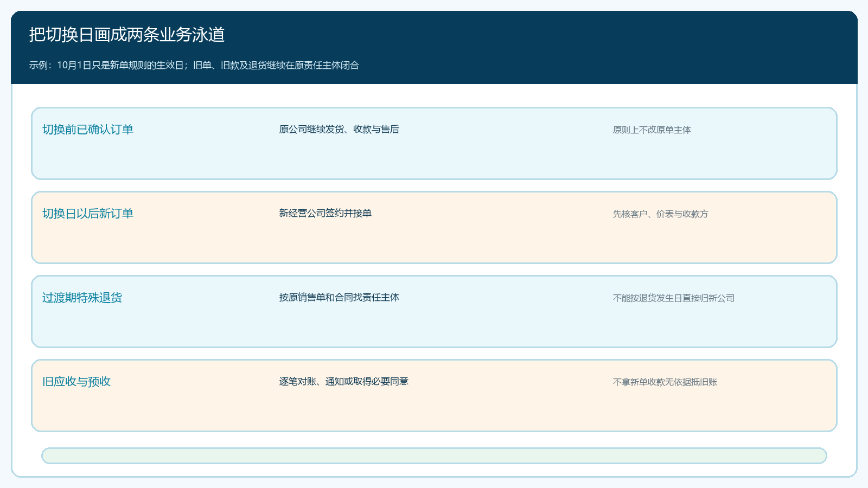Click the text 原公司继续发货、收款与售后
The image size is (868, 488).
click(339, 130)
